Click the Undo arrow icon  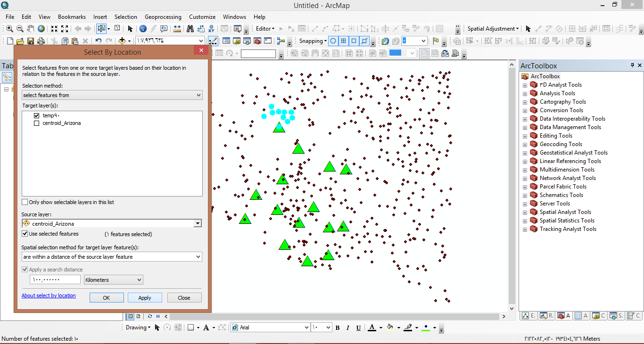pos(99,41)
